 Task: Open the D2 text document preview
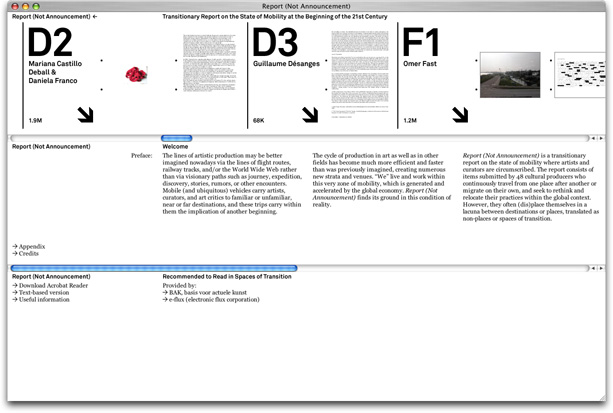click(208, 74)
